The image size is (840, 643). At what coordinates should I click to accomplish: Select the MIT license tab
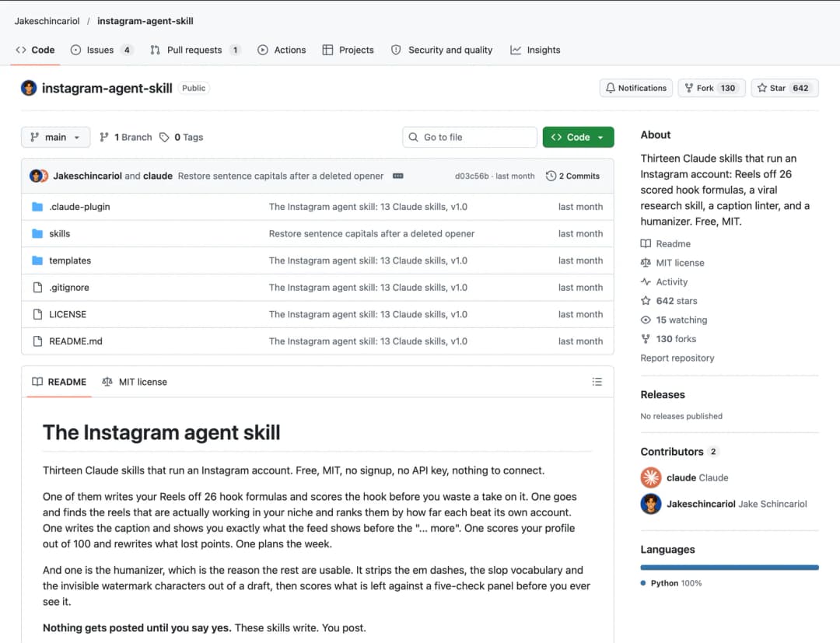coord(135,382)
